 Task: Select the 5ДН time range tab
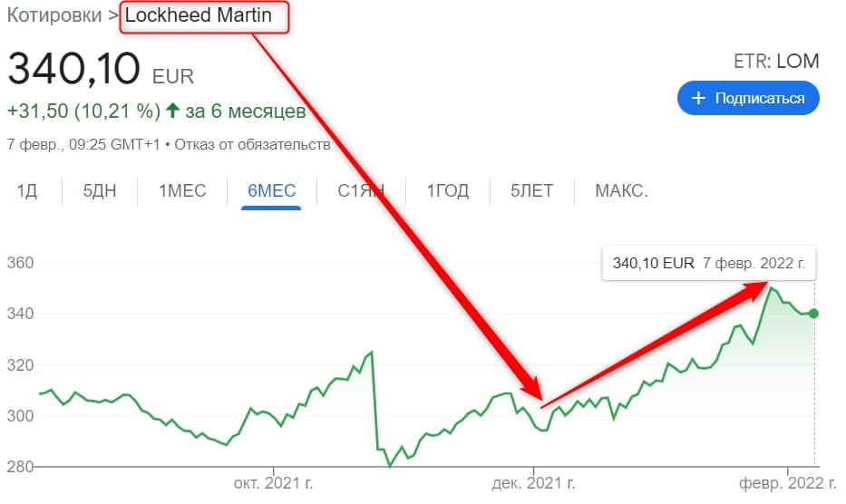click(100, 191)
